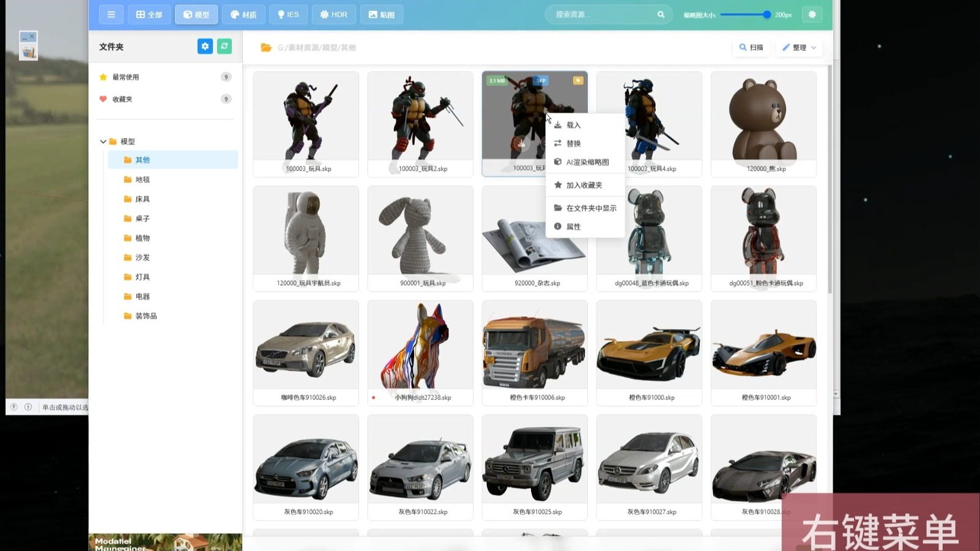Select the 沙发 folder
Screen dimensions: 980x551
pyautogui.click(x=173, y=257)
